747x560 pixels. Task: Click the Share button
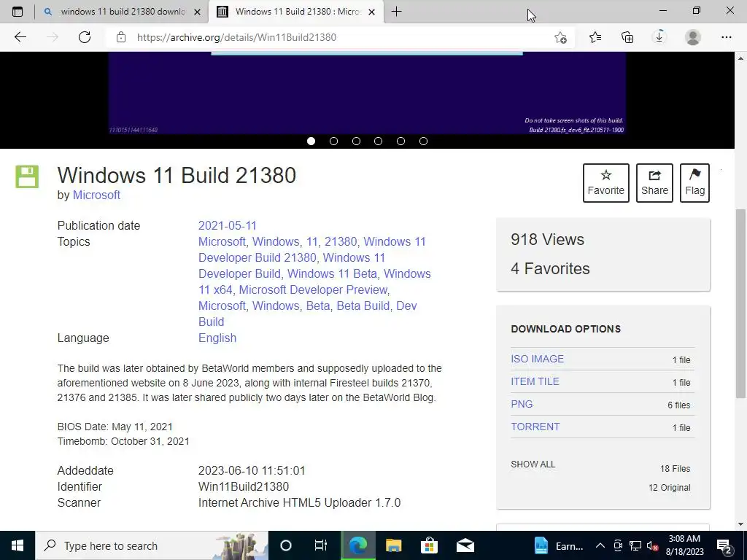point(654,183)
